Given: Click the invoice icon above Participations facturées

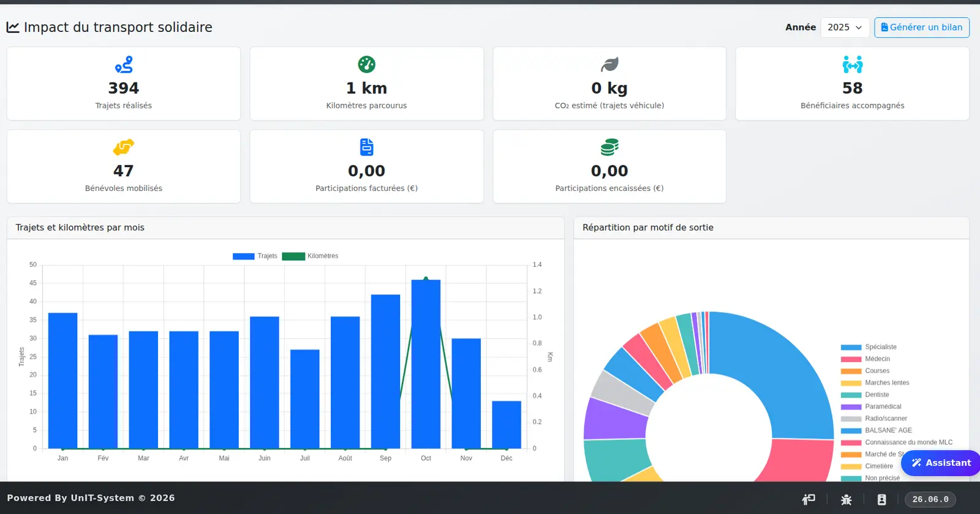Looking at the screenshot, I should [x=366, y=147].
